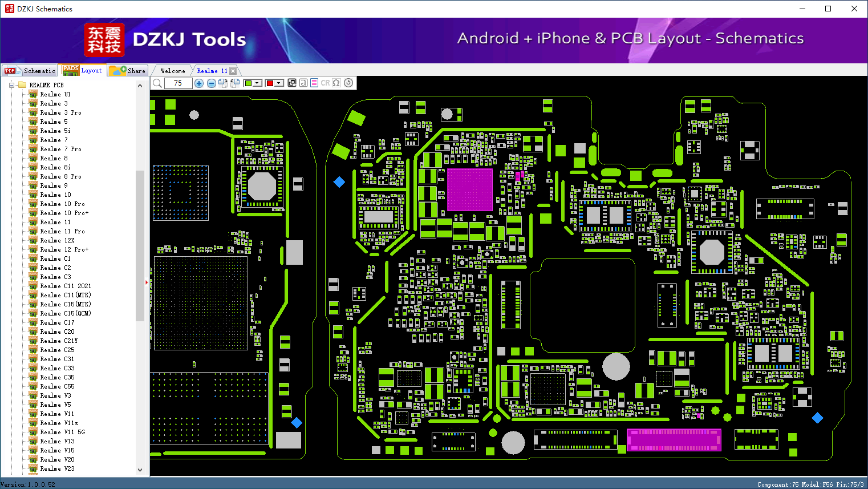Image resolution: width=868 pixels, height=489 pixels.
Task: Click tree scrollbar up arrow
Action: (140, 86)
